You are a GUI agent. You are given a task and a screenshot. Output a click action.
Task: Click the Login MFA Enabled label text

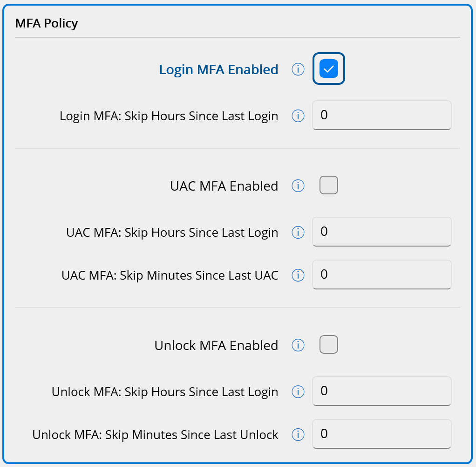tap(218, 69)
